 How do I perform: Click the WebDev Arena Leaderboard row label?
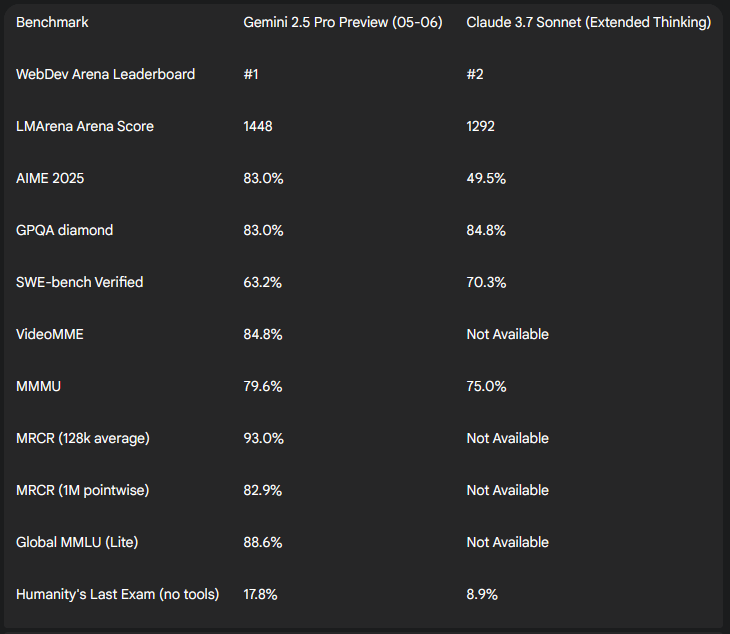(105, 74)
